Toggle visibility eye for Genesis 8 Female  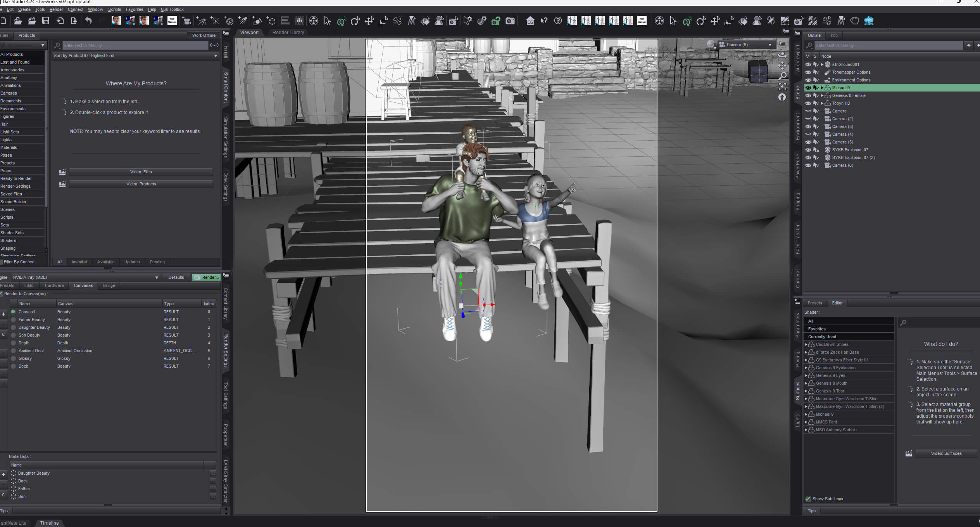tap(808, 95)
